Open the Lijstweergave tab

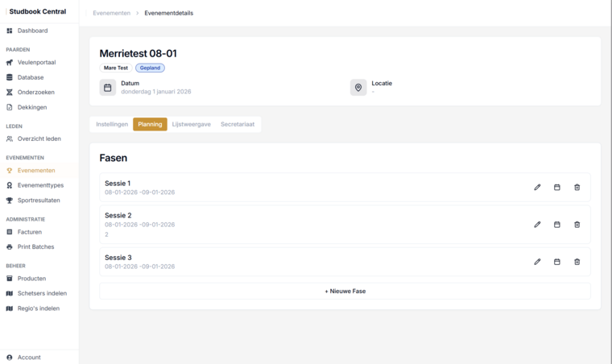coord(192,125)
